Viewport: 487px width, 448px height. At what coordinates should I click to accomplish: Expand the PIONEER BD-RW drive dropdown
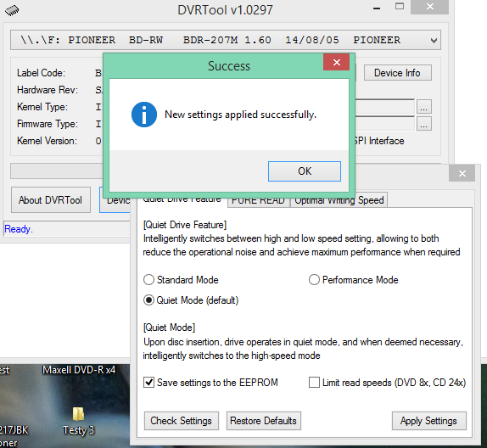pos(434,41)
